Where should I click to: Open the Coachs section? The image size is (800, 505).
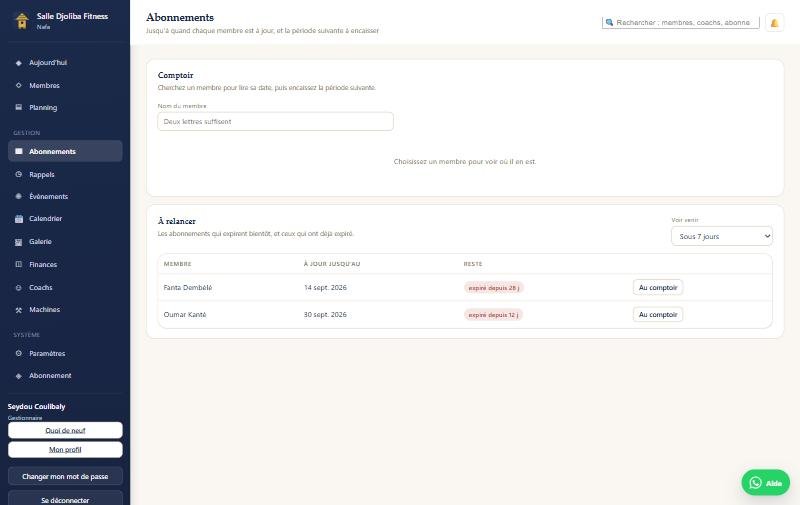point(65,288)
